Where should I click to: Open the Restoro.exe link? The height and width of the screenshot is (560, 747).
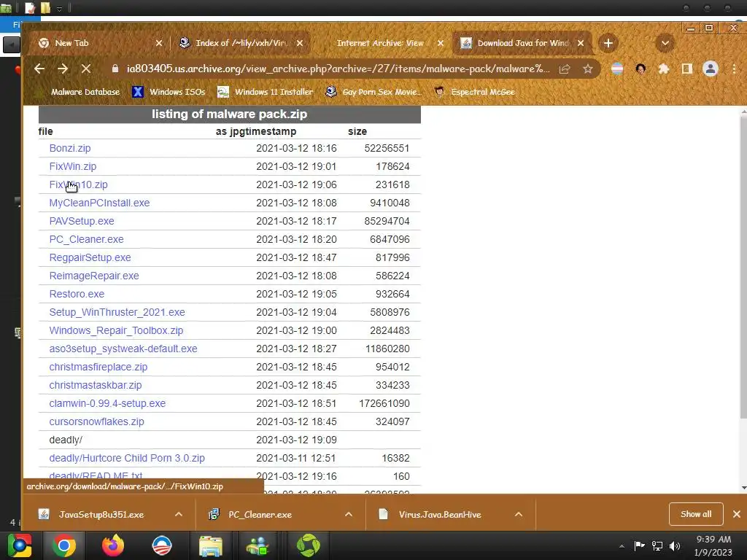click(77, 294)
